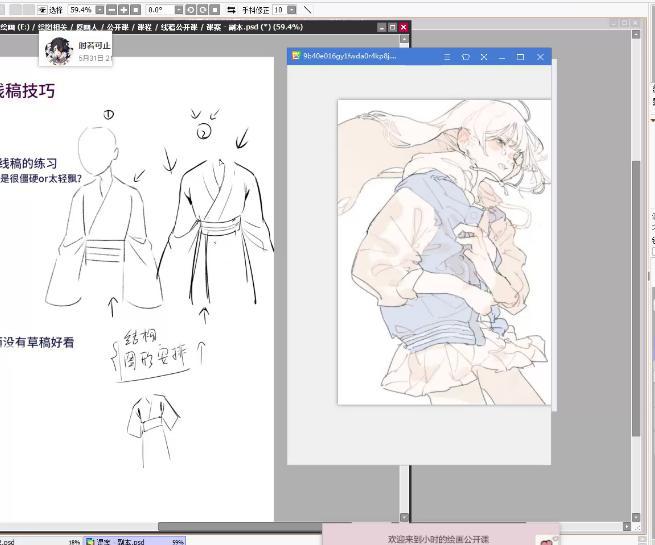
Task: Rotate canvas counterclockwise icon
Action: coord(191,10)
